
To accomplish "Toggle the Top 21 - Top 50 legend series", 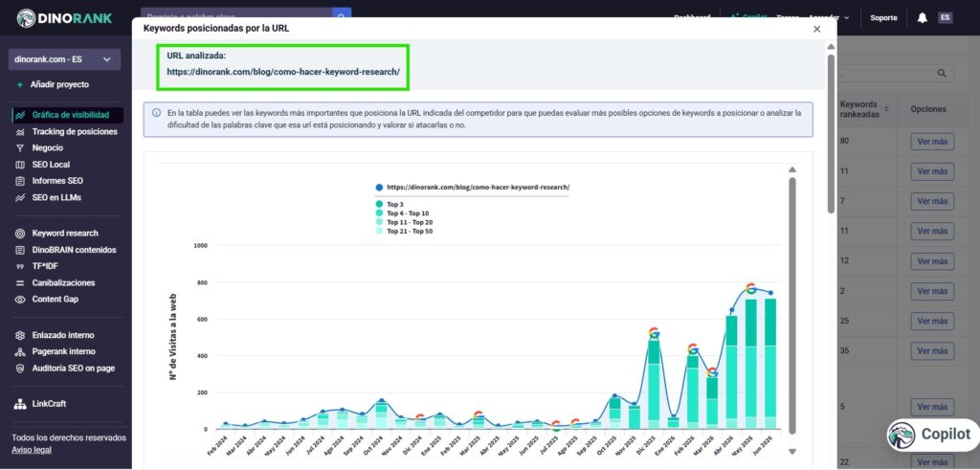I will (404, 231).
